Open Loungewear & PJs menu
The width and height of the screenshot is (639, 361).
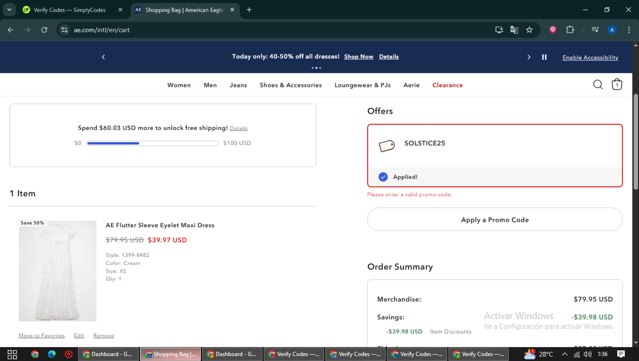pyautogui.click(x=363, y=85)
